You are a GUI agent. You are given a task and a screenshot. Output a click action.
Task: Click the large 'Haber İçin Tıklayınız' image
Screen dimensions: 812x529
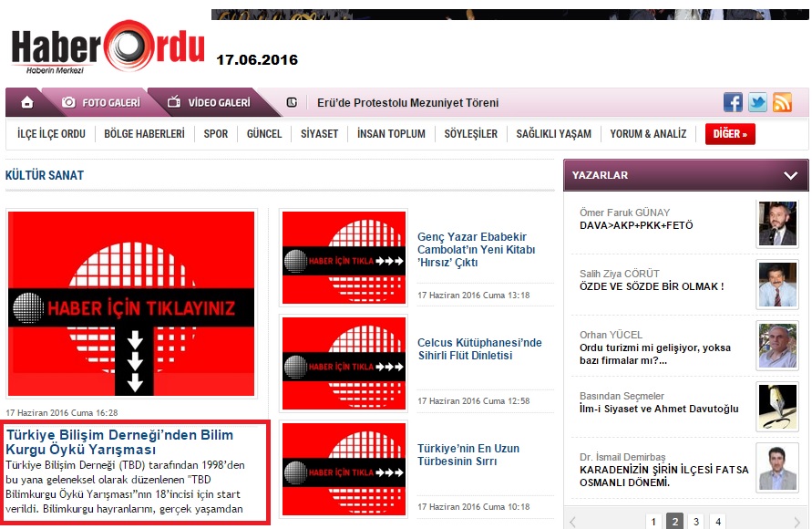[131, 303]
